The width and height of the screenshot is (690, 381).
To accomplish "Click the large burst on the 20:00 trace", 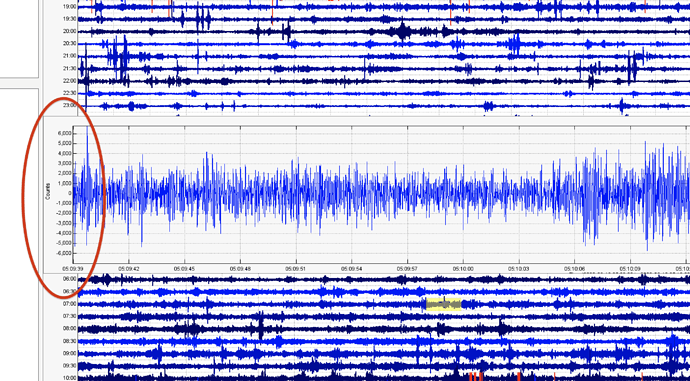I will [x=402, y=32].
